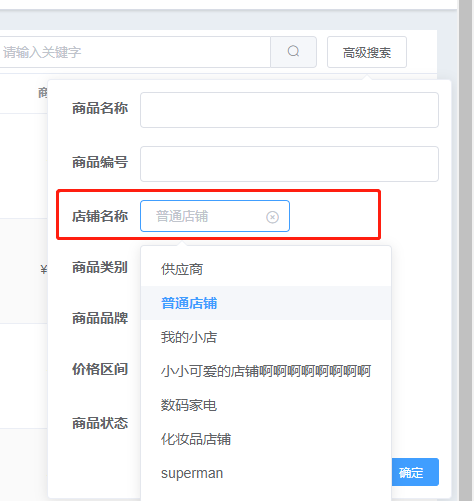This screenshot has height=501, width=474.
Task: Focus the 请输入关键字 keyword search box
Action: pos(135,52)
